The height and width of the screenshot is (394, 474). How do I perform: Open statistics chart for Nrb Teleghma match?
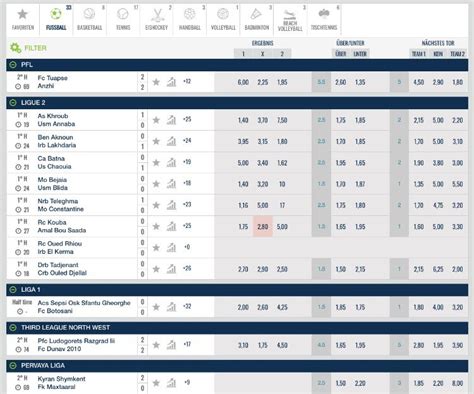[171, 205]
